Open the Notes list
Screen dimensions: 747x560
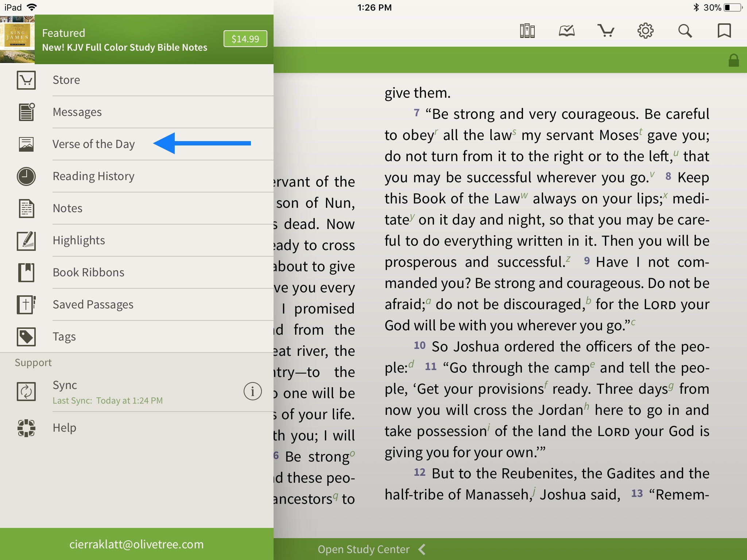[137, 209]
